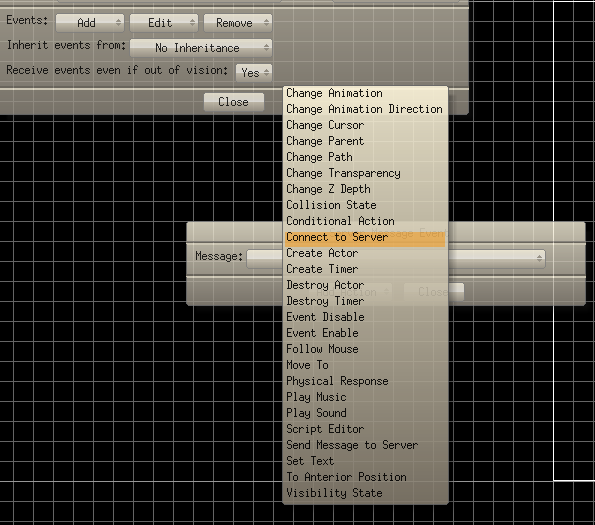The height and width of the screenshot is (525, 595).
Task: Open the Message dropdown in event dialog
Action: [396, 259]
